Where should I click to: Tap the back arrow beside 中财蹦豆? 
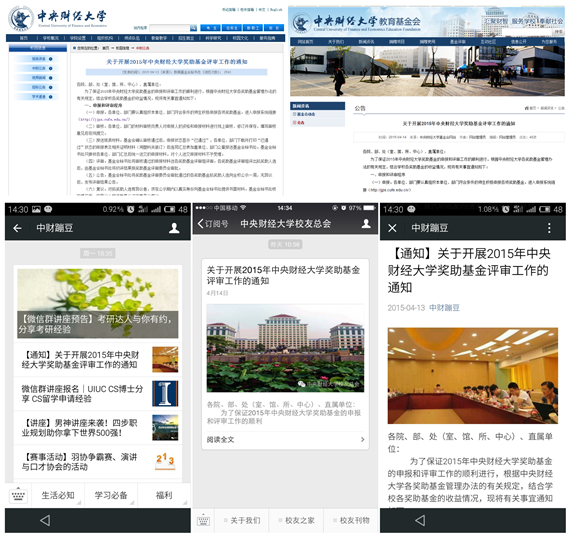pos(17,228)
